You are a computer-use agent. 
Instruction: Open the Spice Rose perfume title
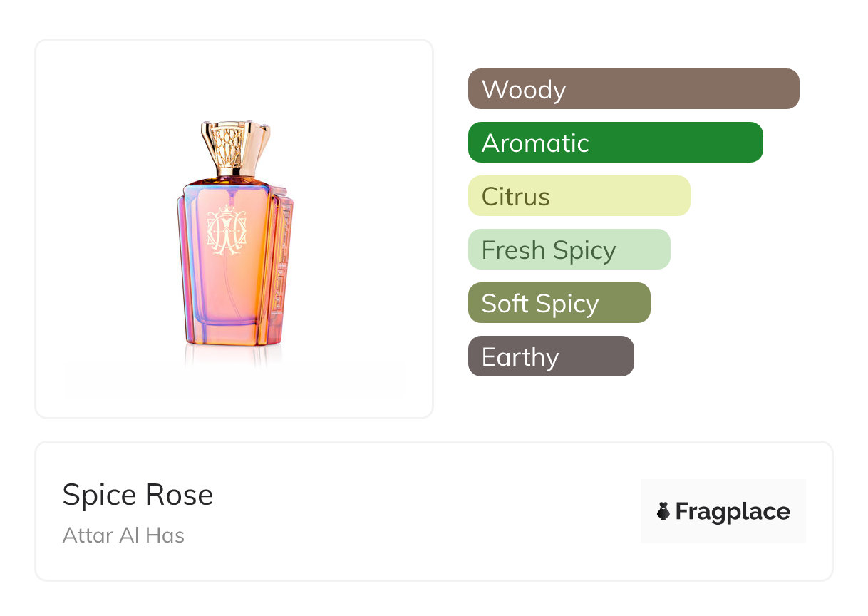[x=138, y=495]
